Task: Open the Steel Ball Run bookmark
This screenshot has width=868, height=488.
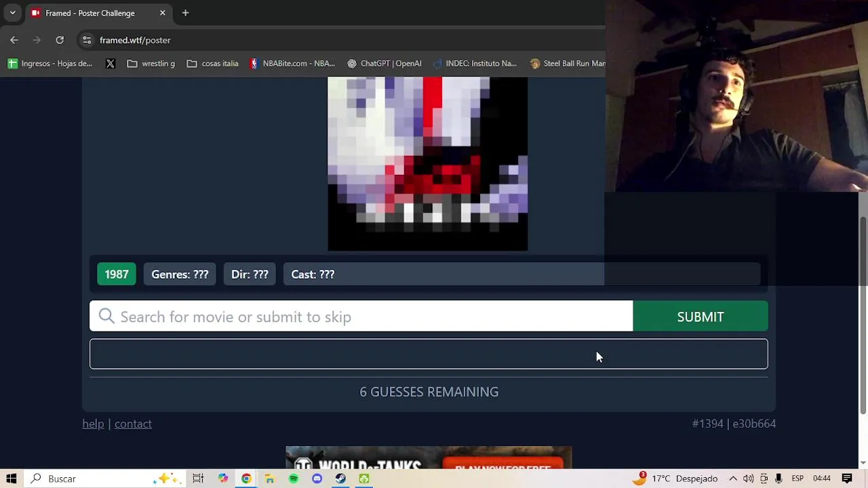Action: 567,63
